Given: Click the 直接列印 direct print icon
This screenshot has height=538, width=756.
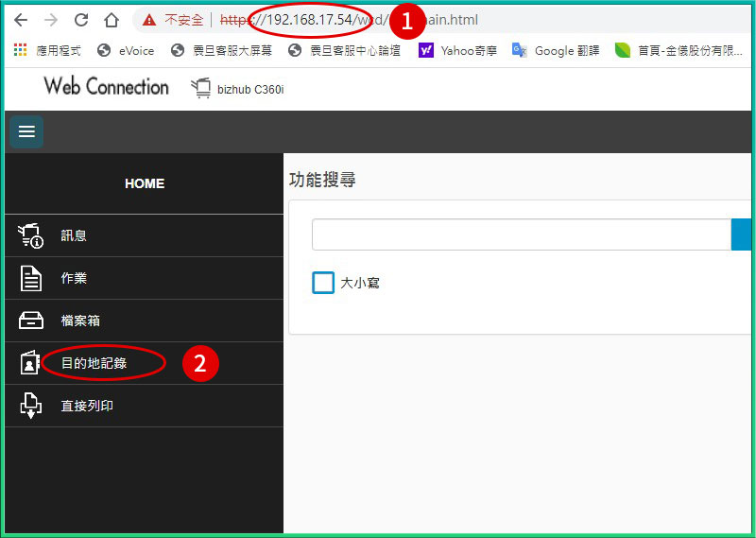Looking at the screenshot, I should tap(31, 406).
